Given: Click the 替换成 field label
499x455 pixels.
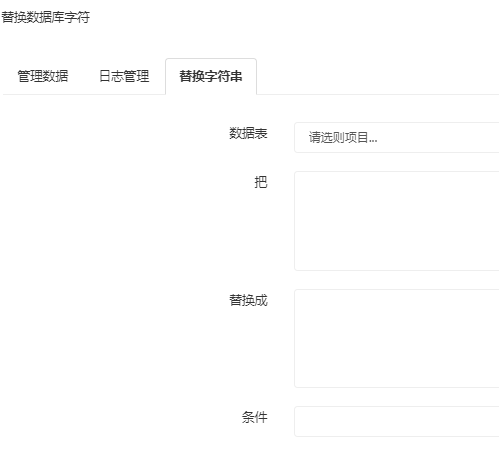Looking at the screenshot, I should point(248,300).
